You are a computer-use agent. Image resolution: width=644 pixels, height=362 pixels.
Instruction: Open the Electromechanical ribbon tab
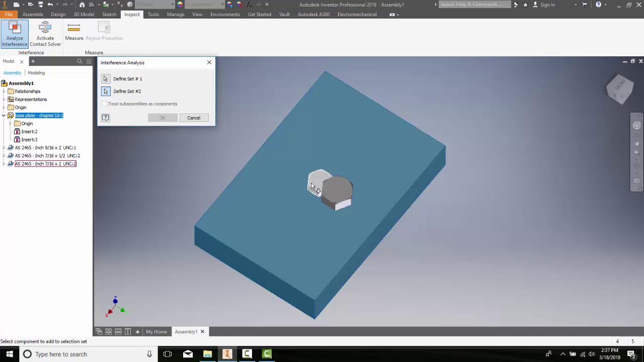tap(357, 15)
